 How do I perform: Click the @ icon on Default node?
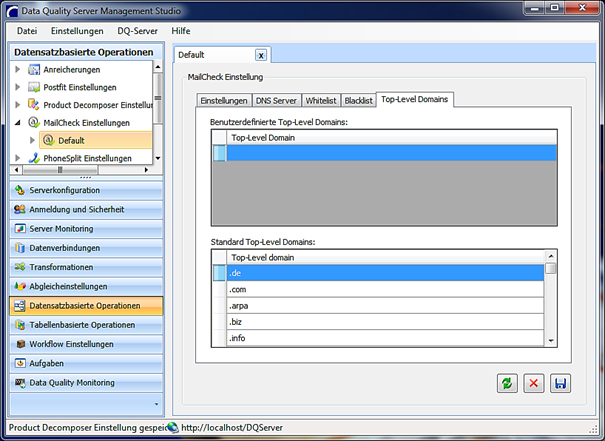(49, 140)
